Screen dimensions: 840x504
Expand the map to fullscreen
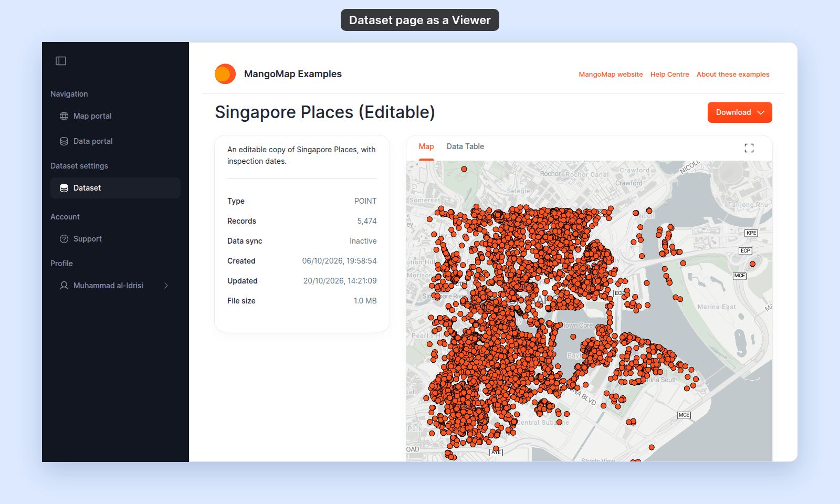(x=749, y=148)
